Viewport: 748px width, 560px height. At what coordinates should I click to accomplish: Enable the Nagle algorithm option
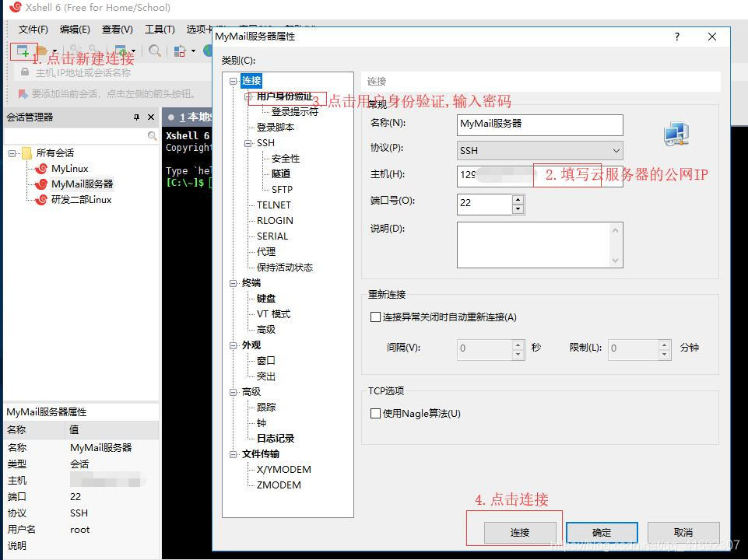tap(375, 412)
